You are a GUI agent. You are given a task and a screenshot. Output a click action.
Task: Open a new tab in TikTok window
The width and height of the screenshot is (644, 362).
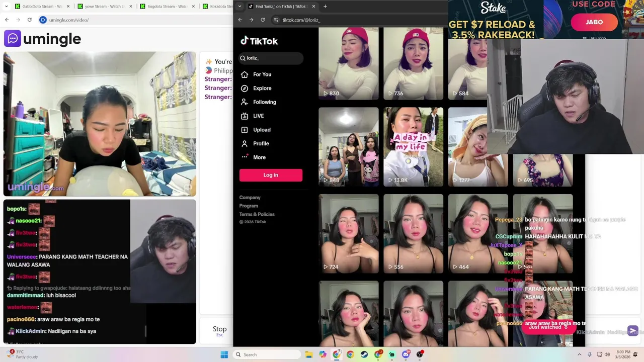pyautogui.click(x=325, y=7)
